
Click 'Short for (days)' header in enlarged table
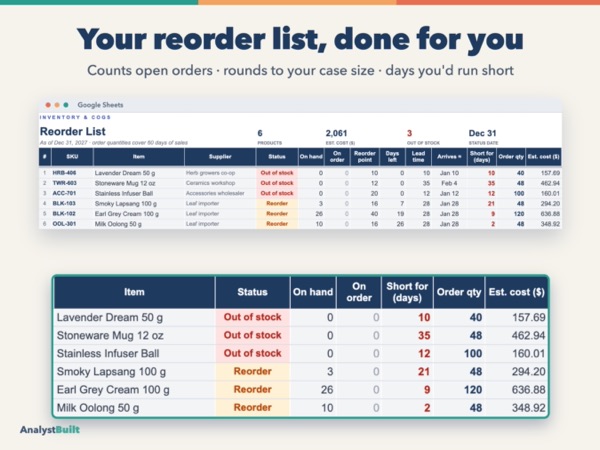coord(407,292)
